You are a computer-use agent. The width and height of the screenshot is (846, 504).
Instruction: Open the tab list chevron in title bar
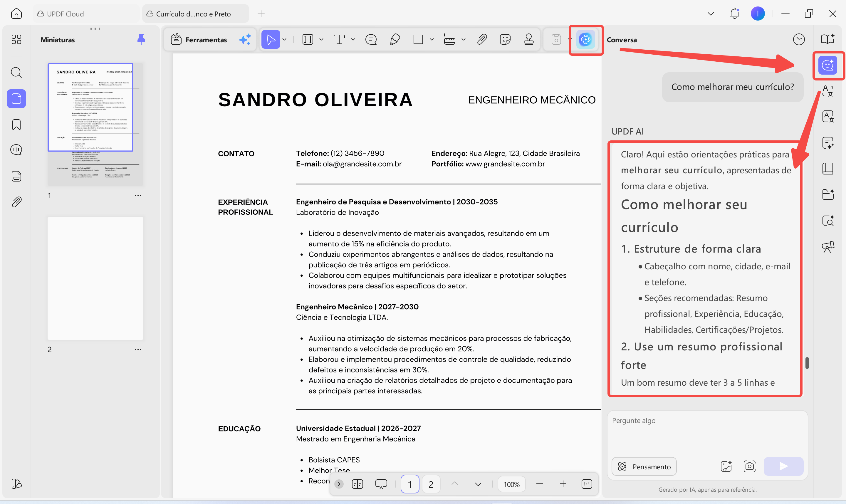pos(711,14)
